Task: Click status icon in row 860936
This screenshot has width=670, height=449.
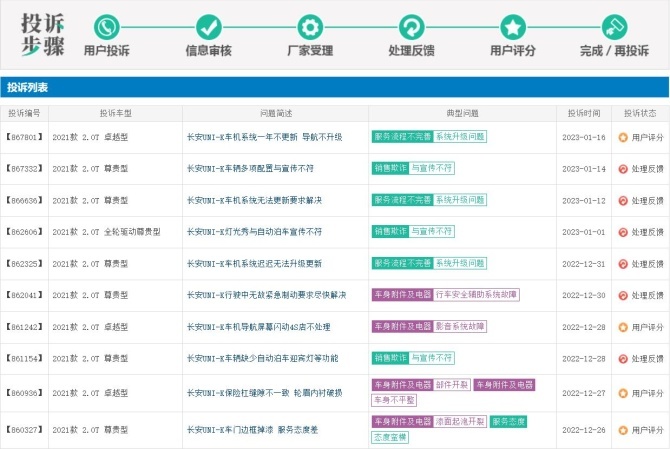Action: [x=623, y=393]
